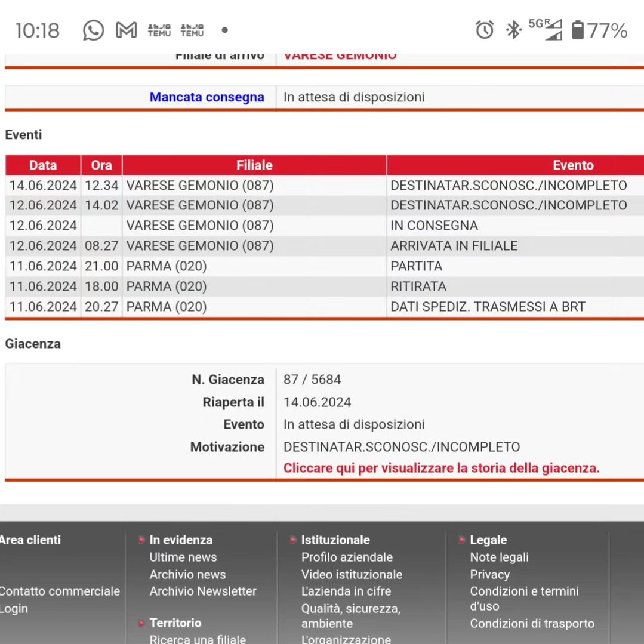Viewport: 644px width, 644px height.
Task: Tap the red arrow beside In evidenza
Action: 141,540
